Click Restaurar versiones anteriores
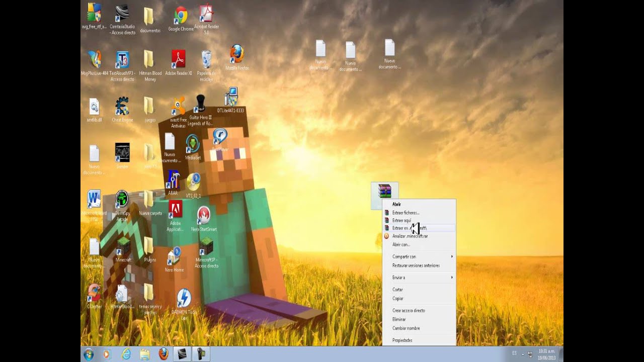The width and height of the screenshot is (644, 362). coord(419,265)
